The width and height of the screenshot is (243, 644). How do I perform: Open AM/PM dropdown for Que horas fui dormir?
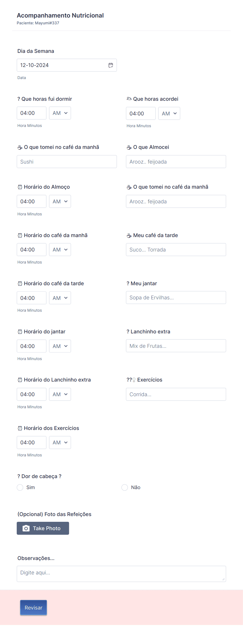tap(60, 113)
